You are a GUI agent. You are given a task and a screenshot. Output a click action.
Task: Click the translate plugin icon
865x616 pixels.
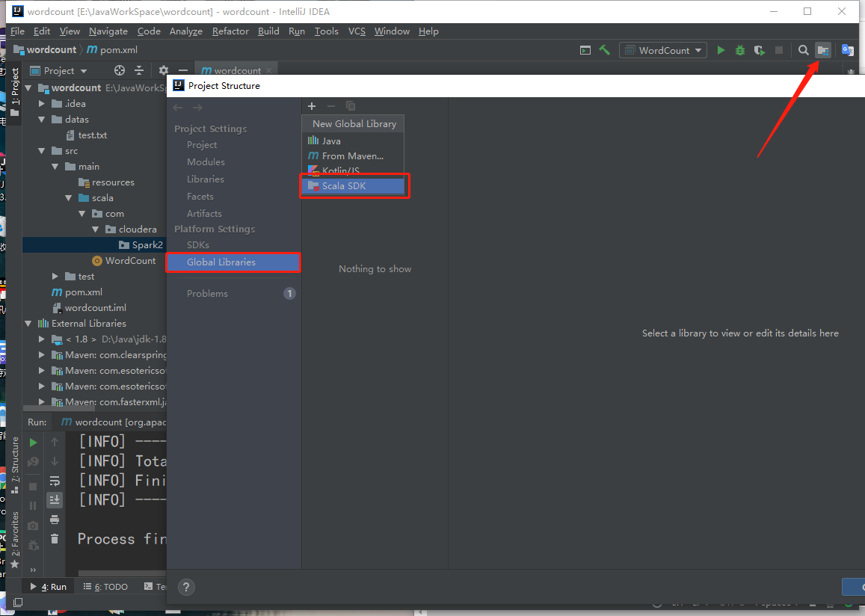pos(847,50)
